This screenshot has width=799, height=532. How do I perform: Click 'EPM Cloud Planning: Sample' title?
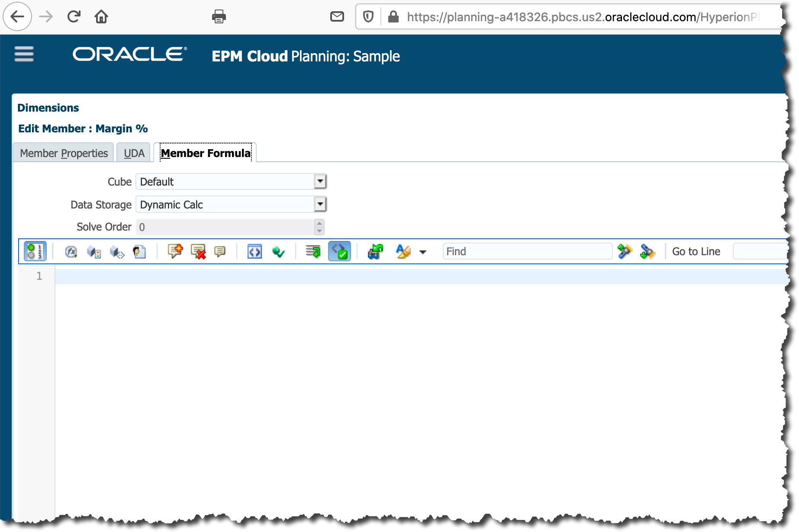click(x=306, y=56)
